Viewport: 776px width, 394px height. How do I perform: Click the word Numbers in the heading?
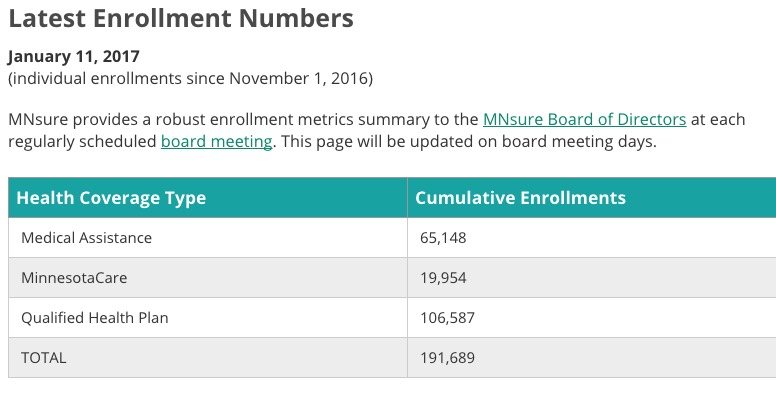point(296,18)
